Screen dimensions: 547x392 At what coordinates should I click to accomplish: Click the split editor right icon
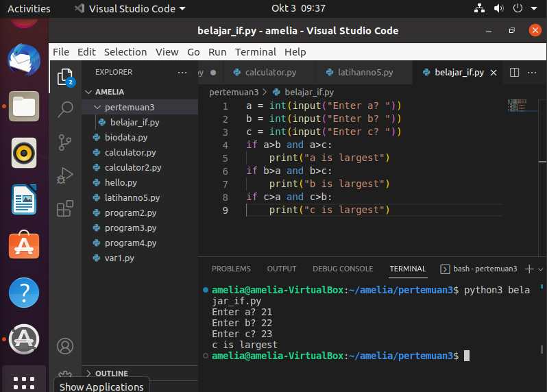[x=514, y=72]
